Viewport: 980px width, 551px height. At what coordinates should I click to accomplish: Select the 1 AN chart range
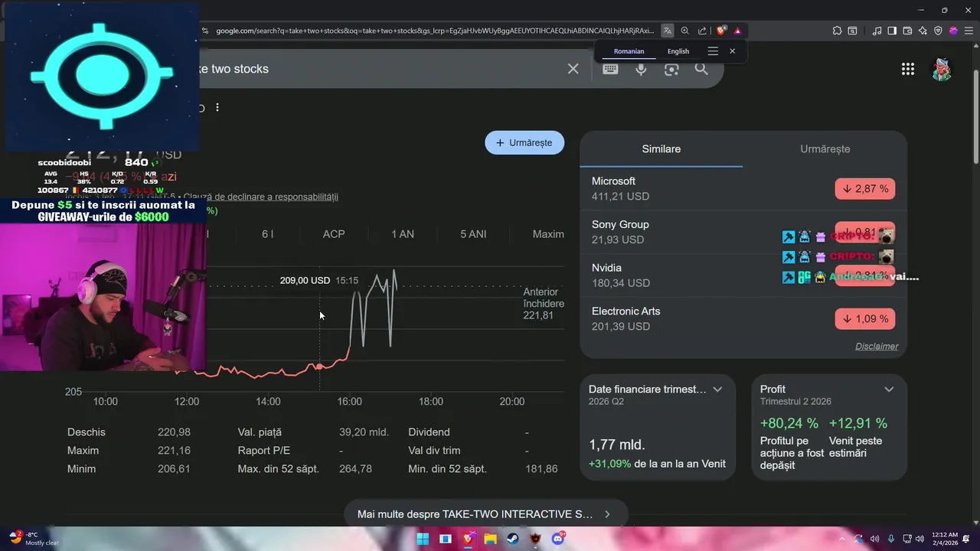(x=403, y=234)
